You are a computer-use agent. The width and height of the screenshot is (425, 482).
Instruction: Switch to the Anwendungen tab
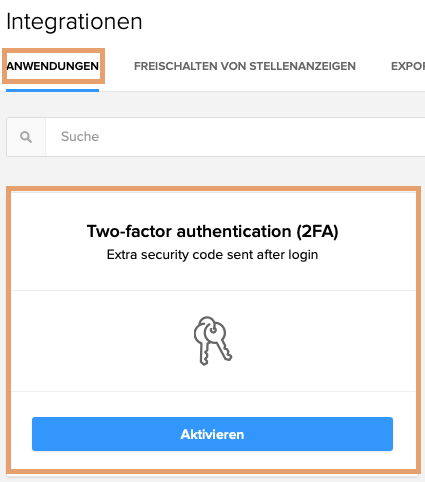(x=53, y=66)
